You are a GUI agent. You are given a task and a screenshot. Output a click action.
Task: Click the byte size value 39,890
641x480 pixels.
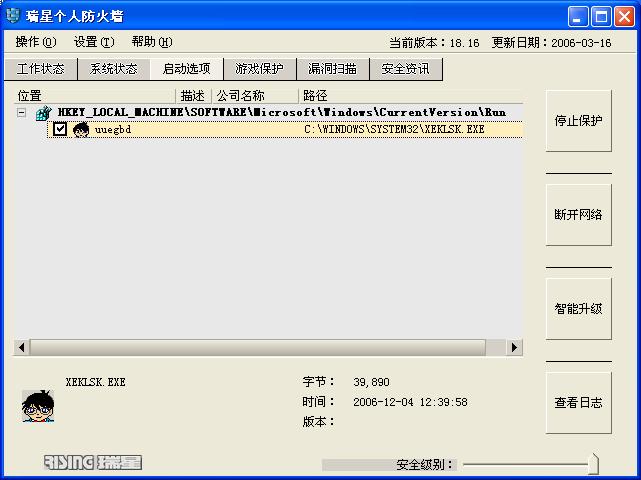point(371,382)
